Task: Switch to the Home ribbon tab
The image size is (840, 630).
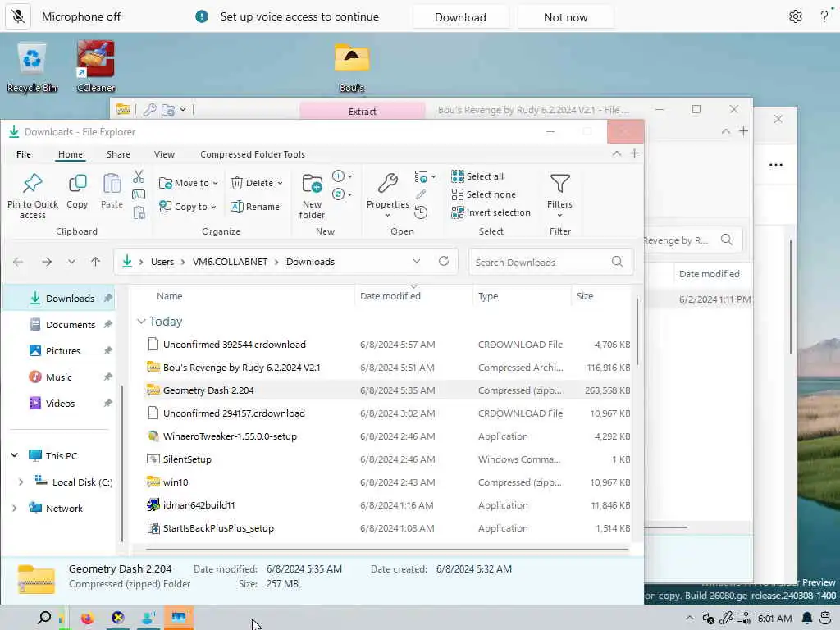Action: [71, 154]
